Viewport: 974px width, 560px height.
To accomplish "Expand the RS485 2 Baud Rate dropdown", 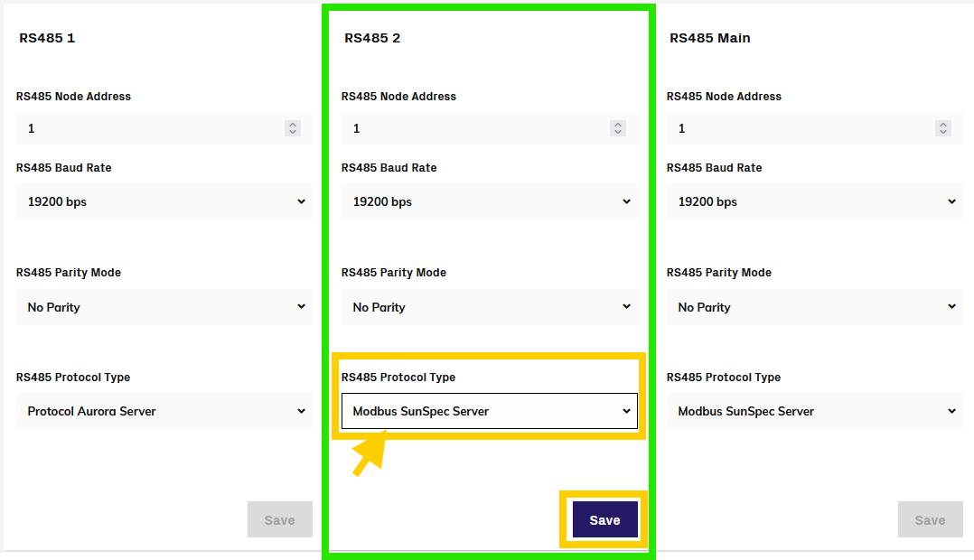I will 489,201.
